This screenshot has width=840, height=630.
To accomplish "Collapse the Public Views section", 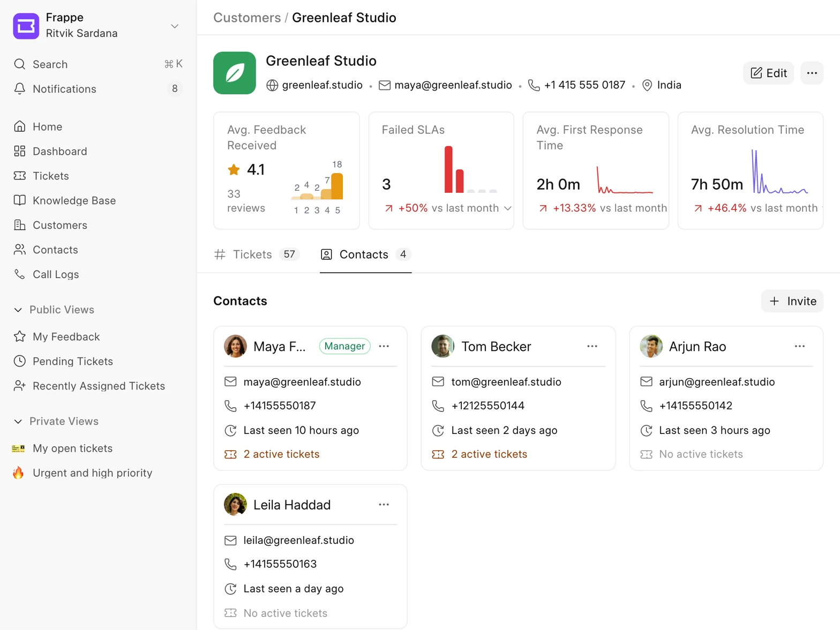I will tap(18, 310).
